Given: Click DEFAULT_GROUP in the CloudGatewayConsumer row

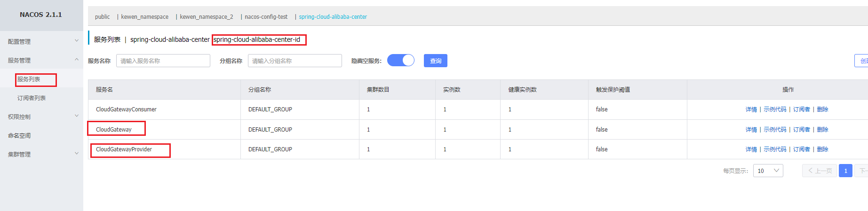Looking at the screenshot, I should point(270,109).
